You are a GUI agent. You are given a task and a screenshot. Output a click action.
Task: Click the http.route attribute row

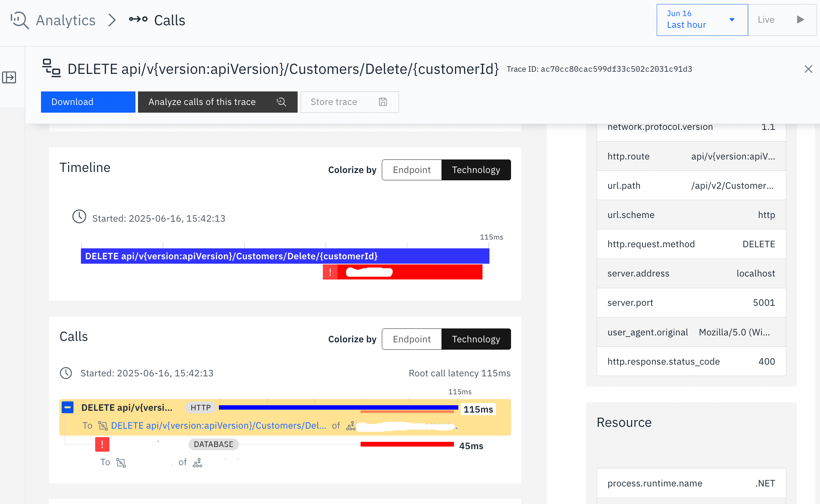[x=691, y=156]
